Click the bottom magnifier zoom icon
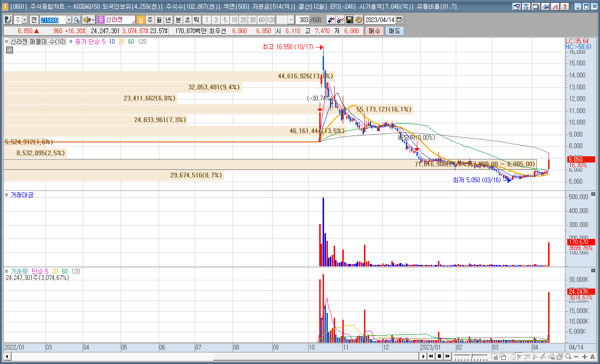Image resolution: width=600 pixels, height=364 pixels. click(x=568, y=356)
